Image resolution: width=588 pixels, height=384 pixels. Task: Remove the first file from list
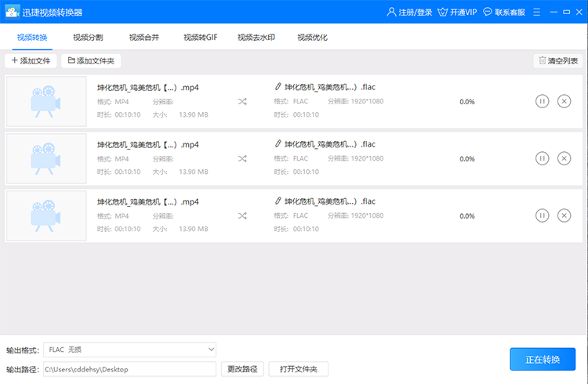coord(564,101)
